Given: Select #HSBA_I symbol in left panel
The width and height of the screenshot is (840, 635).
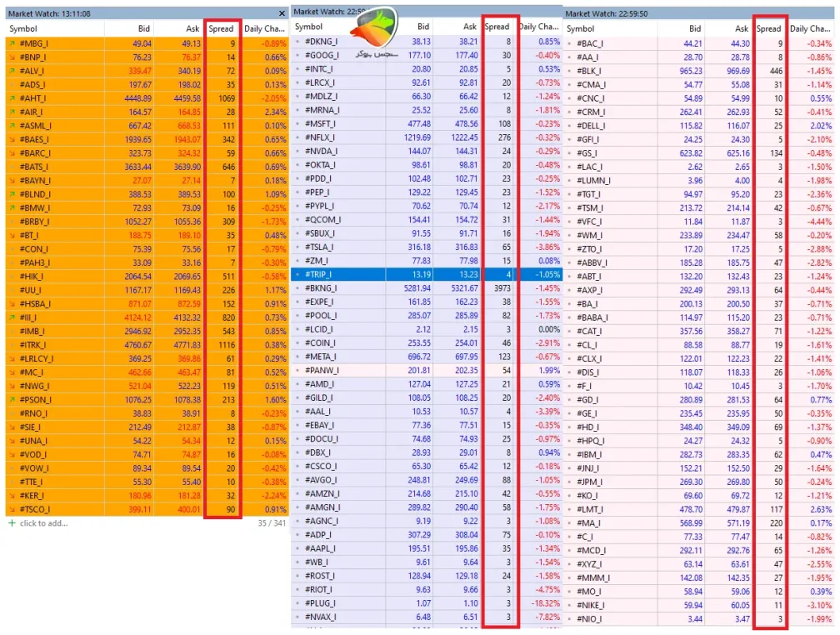Looking at the screenshot, I should pos(35,304).
